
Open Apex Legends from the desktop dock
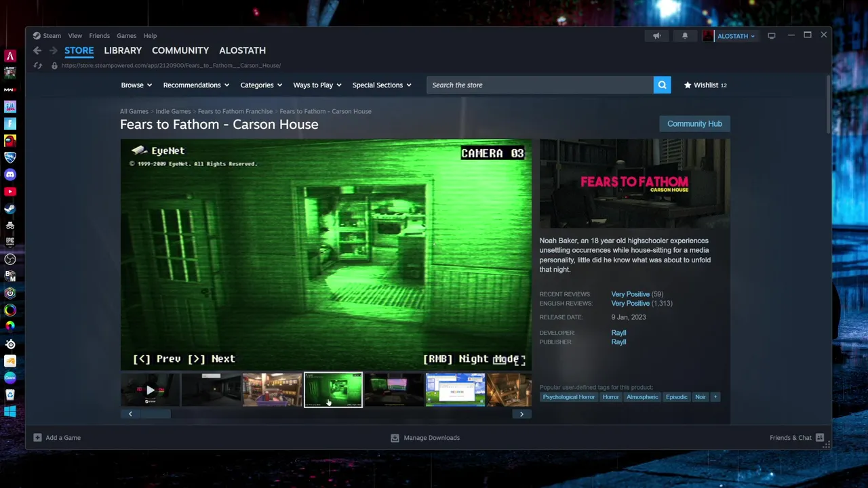tap(10, 56)
